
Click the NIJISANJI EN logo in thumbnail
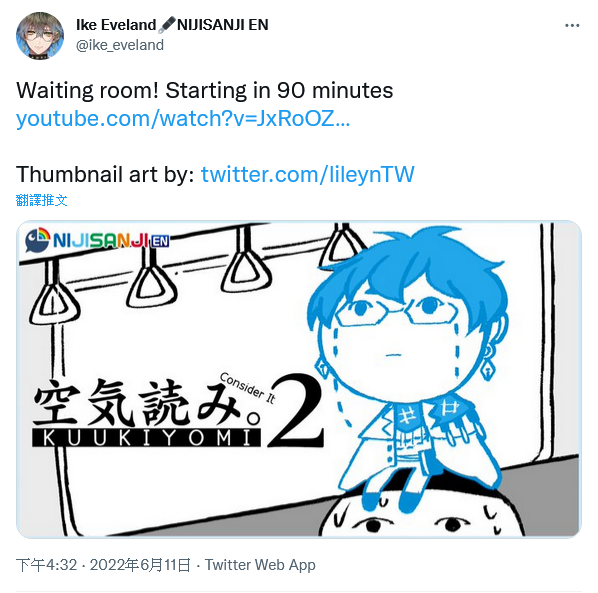pos(97,240)
